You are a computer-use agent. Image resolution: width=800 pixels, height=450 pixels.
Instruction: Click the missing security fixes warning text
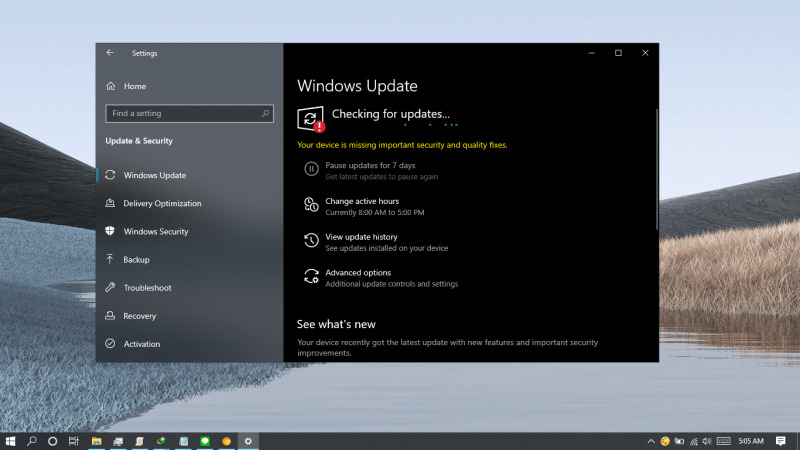[x=402, y=145]
